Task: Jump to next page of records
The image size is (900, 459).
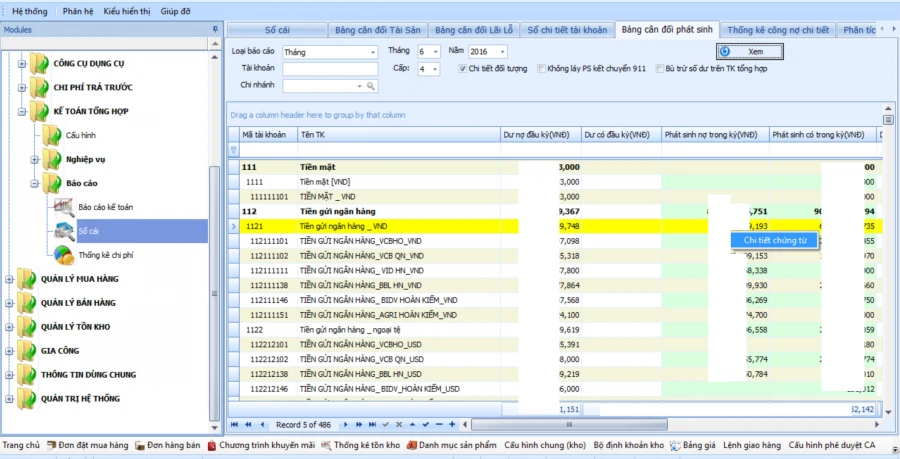Action: tap(359, 425)
